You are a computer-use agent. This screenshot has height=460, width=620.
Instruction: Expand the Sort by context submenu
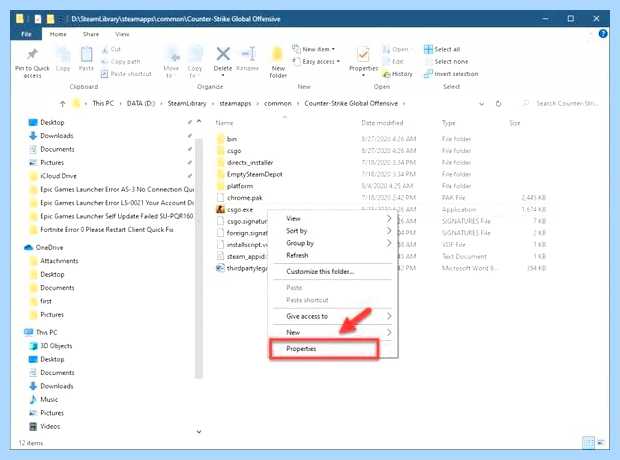point(333,231)
